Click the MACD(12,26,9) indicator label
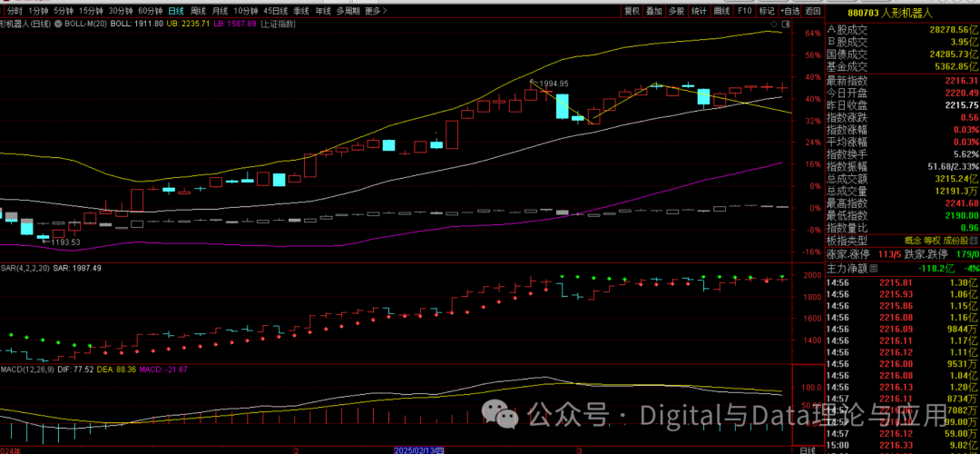Viewport: 980px width, 454px height. point(27,370)
